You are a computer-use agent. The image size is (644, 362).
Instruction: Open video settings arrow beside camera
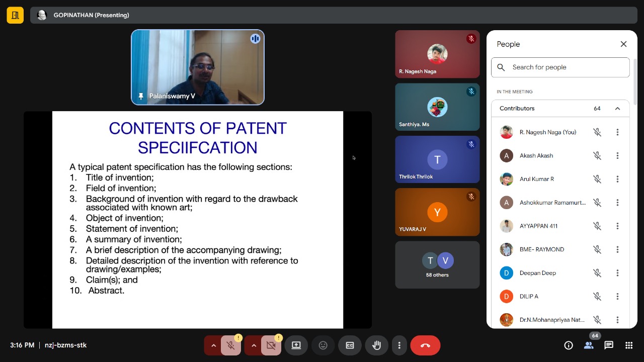coord(254,345)
